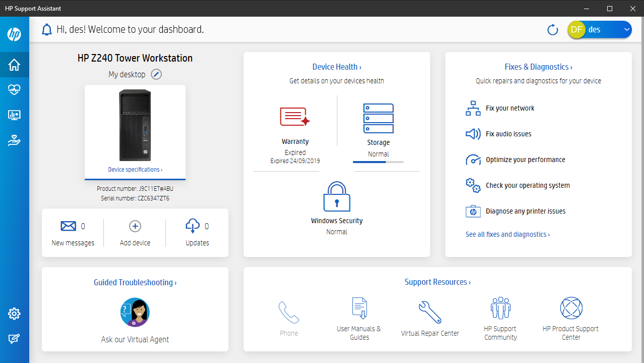Click the Windows Security padlock icon
Screen dimensions: 644x363
337,196
